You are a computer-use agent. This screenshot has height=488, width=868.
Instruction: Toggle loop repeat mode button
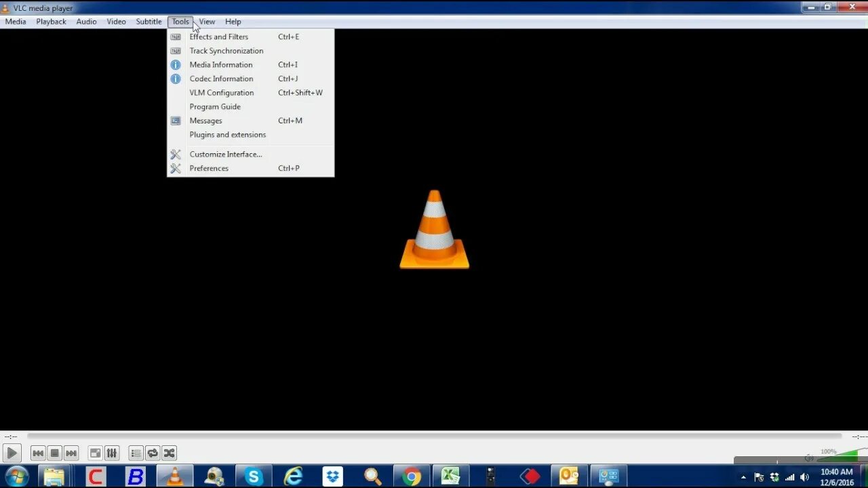(153, 453)
